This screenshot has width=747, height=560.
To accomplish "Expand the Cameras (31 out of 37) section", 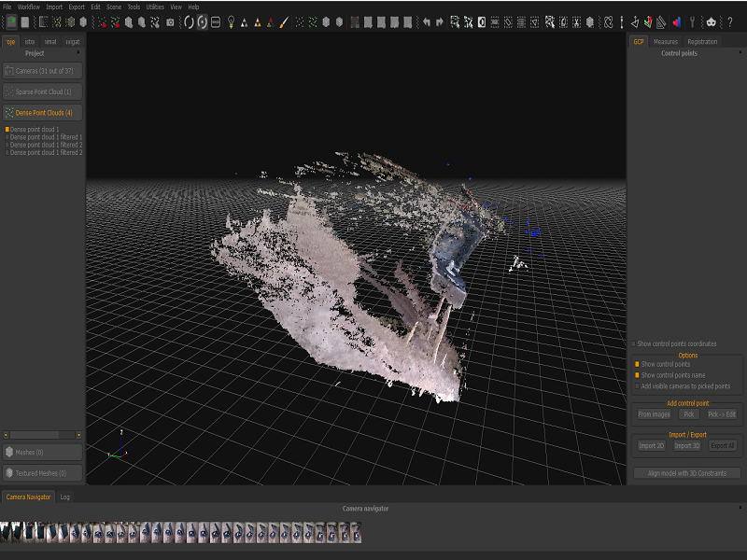I will 42,71.
